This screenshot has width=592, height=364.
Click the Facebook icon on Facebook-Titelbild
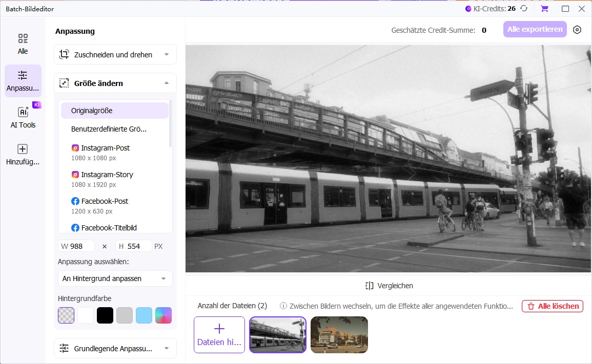click(75, 228)
